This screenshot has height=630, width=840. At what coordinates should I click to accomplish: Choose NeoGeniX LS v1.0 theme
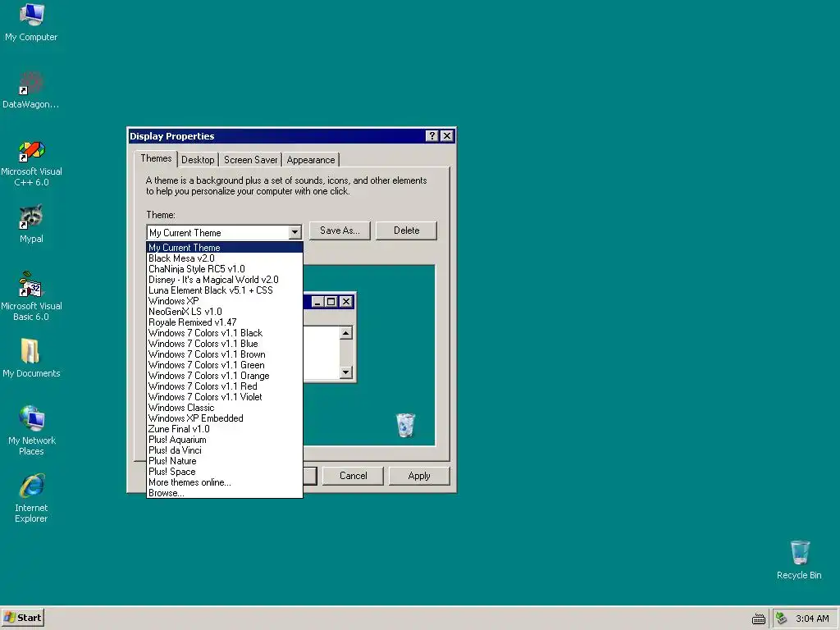coord(225,312)
